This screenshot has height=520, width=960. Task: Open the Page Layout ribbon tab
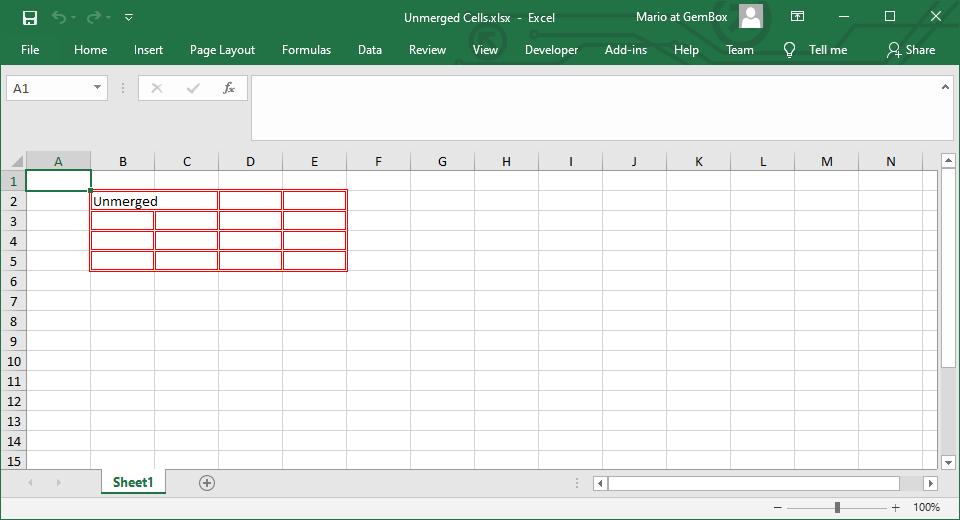(x=222, y=50)
